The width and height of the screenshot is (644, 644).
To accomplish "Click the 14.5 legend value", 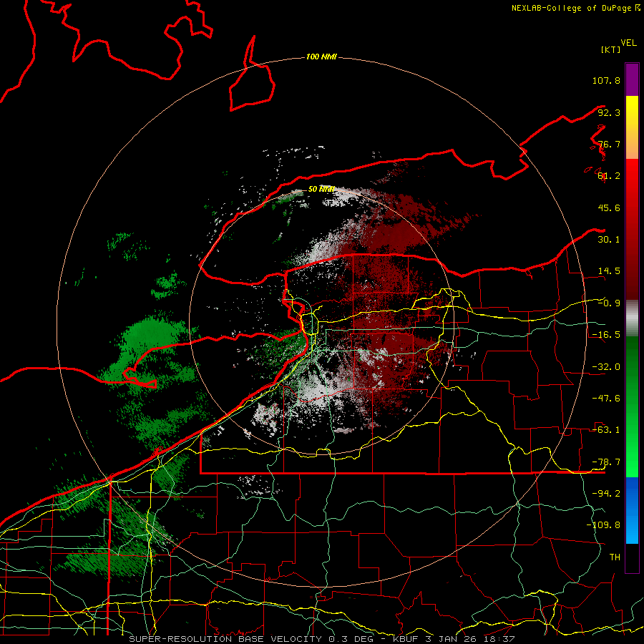I will click(609, 271).
